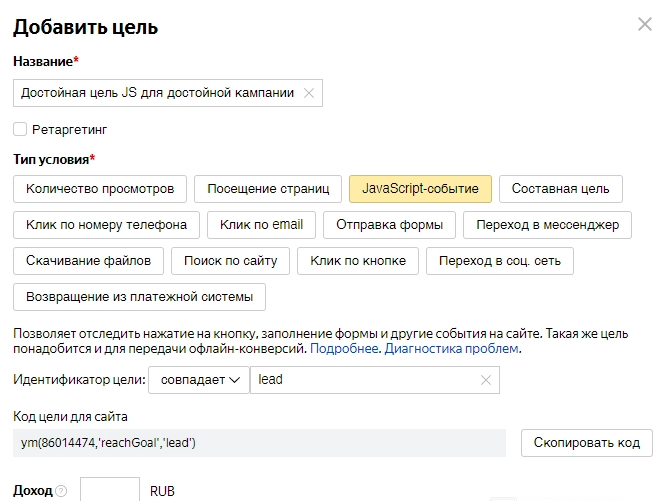Select Посещение страниц condition type
This screenshot has height=501, width=666.
tap(267, 188)
